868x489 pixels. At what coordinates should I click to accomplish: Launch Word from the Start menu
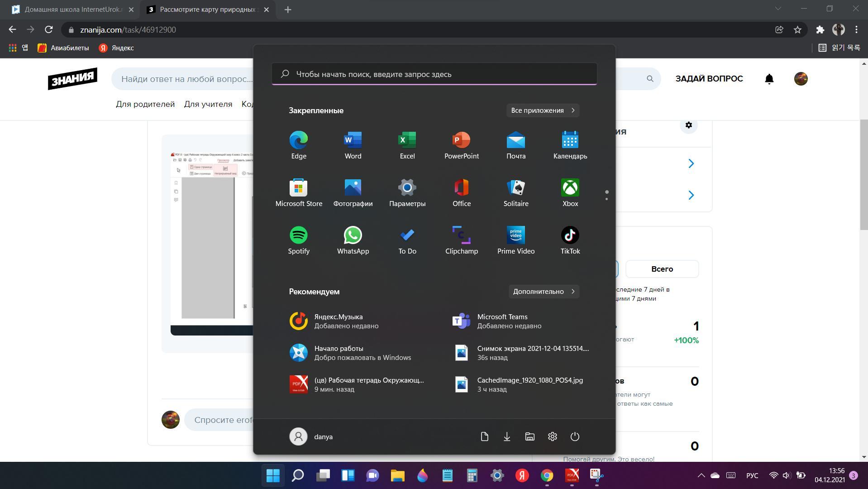click(353, 145)
